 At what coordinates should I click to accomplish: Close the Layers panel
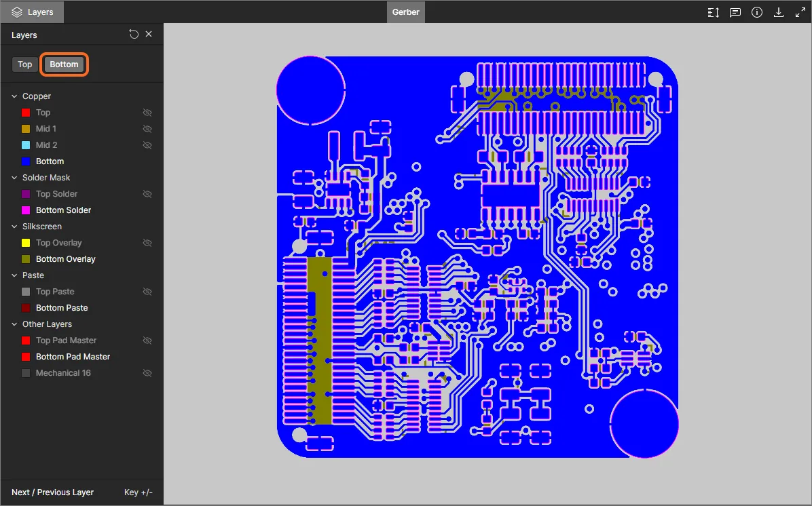pos(149,34)
